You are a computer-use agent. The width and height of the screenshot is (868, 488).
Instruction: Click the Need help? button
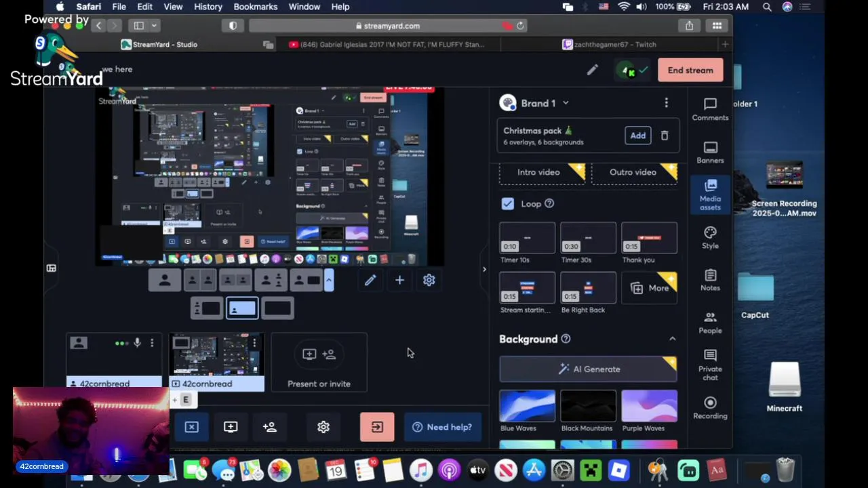[x=442, y=427]
